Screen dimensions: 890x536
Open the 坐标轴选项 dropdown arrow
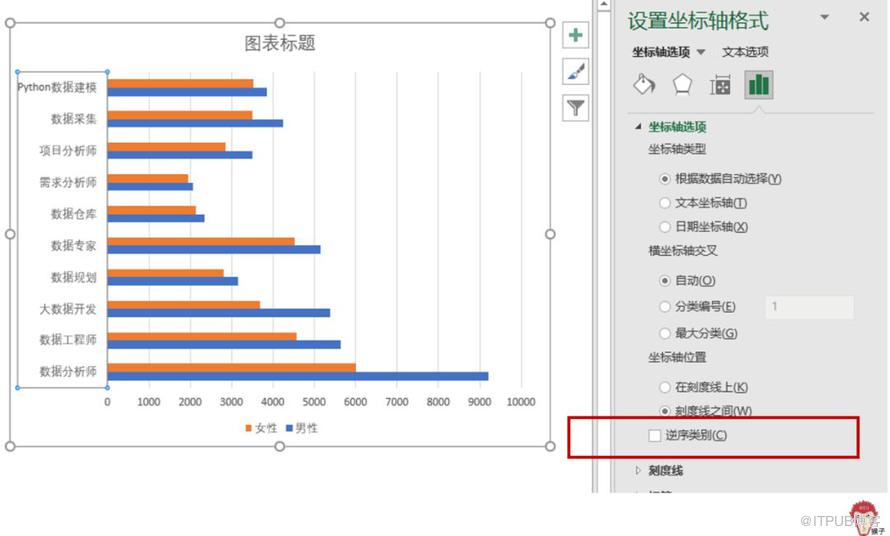(701, 52)
